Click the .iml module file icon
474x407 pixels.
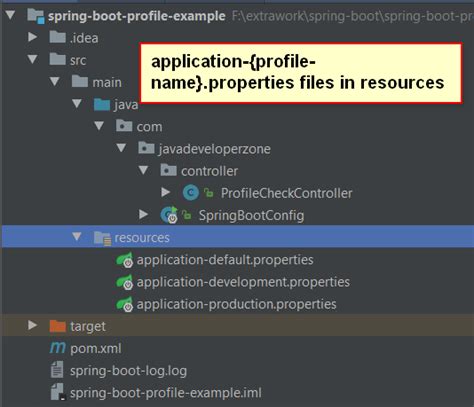(x=57, y=392)
